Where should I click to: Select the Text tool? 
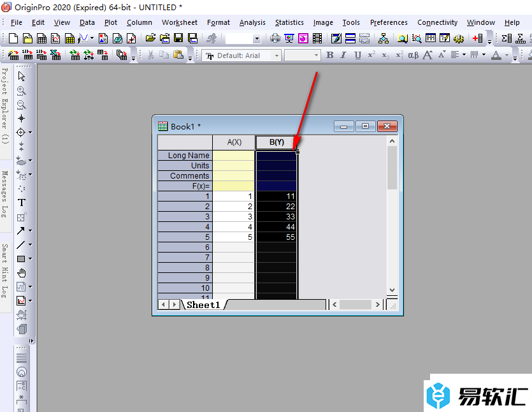22,203
